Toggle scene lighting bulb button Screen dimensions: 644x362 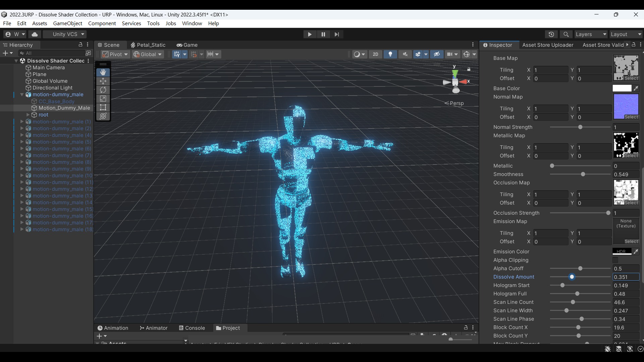pyautogui.click(x=390, y=54)
